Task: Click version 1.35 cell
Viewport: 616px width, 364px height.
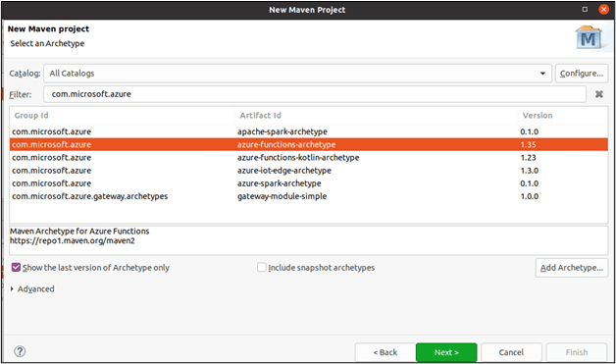Action: point(528,144)
